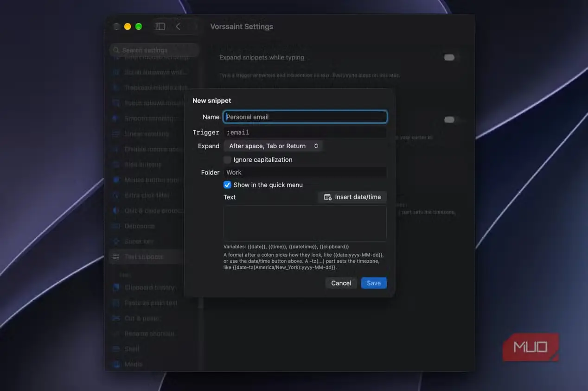Click the Smooth scrolling sidebar icon
Viewport: 588px width, 391px height.
click(116, 119)
